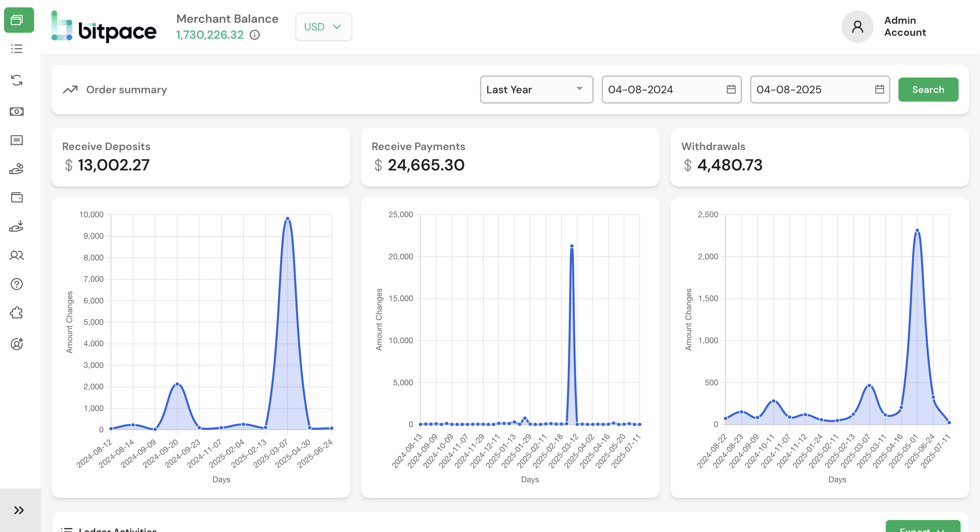Expand the sidebar with double chevron
Viewport: 980px width, 532px height.
(x=19, y=510)
